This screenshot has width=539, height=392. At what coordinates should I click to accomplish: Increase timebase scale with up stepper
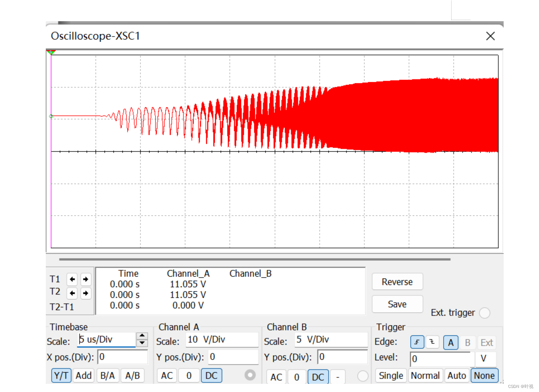tap(142, 336)
